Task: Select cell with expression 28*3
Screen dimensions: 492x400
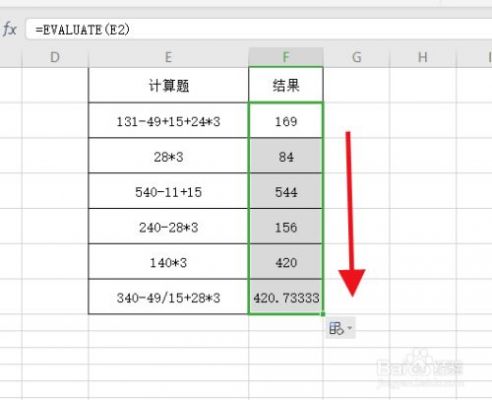Action: (x=168, y=156)
